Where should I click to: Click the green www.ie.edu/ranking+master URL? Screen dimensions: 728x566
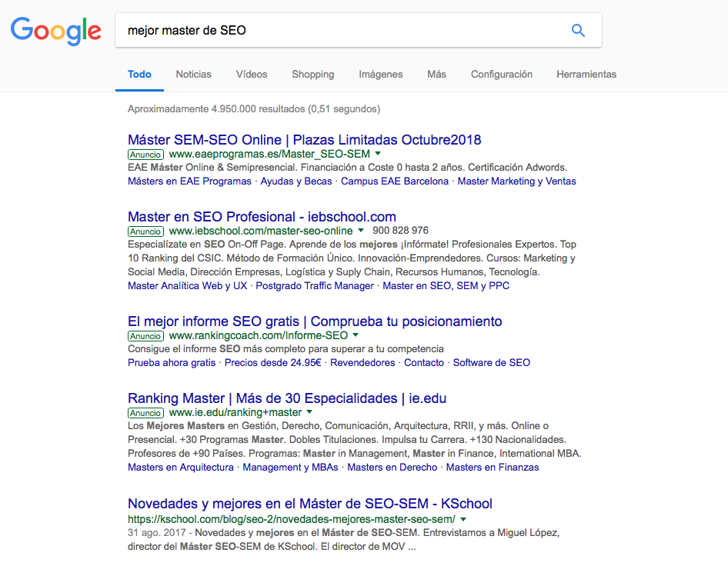[235, 412]
